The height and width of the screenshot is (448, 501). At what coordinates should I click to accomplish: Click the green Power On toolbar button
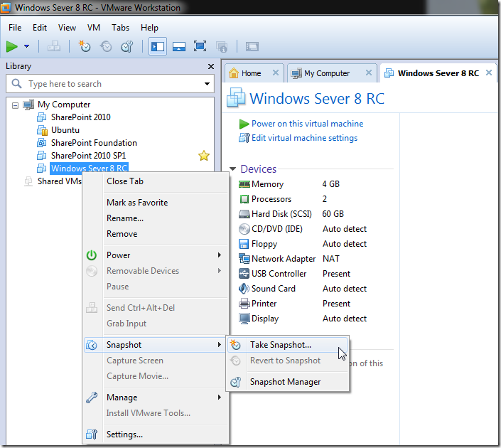click(12, 46)
